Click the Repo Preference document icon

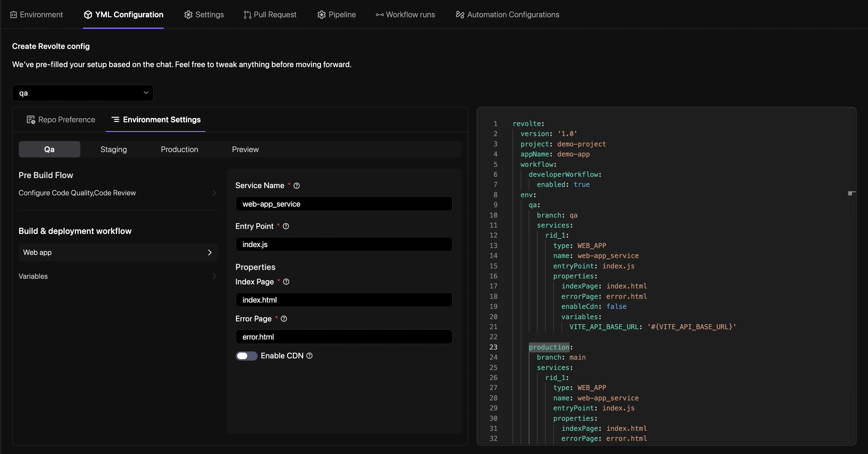pyautogui.click(x=31, y=120)
